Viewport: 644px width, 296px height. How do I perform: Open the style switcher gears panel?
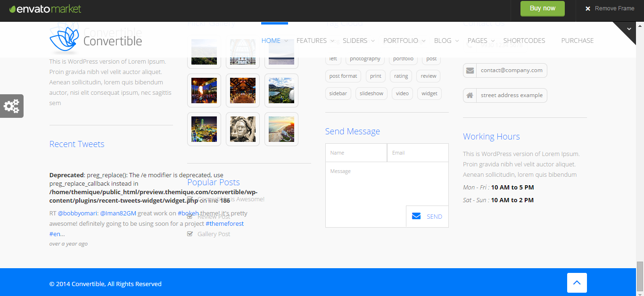(x=12, y=106)
